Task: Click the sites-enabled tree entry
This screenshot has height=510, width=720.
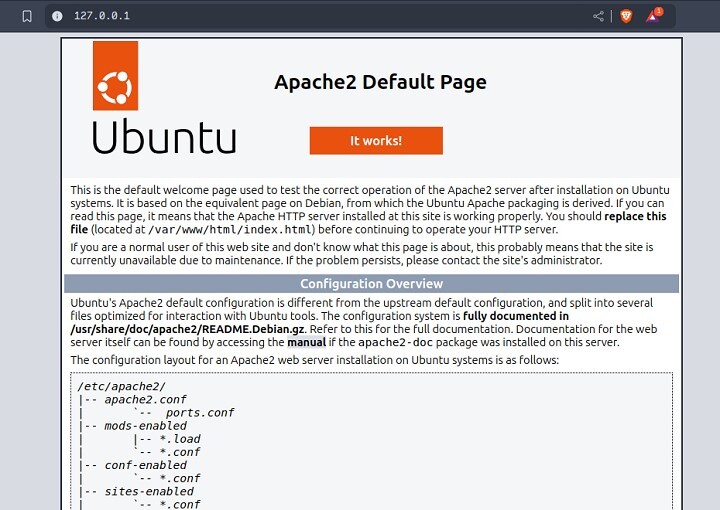Action: tap(149, 492)
